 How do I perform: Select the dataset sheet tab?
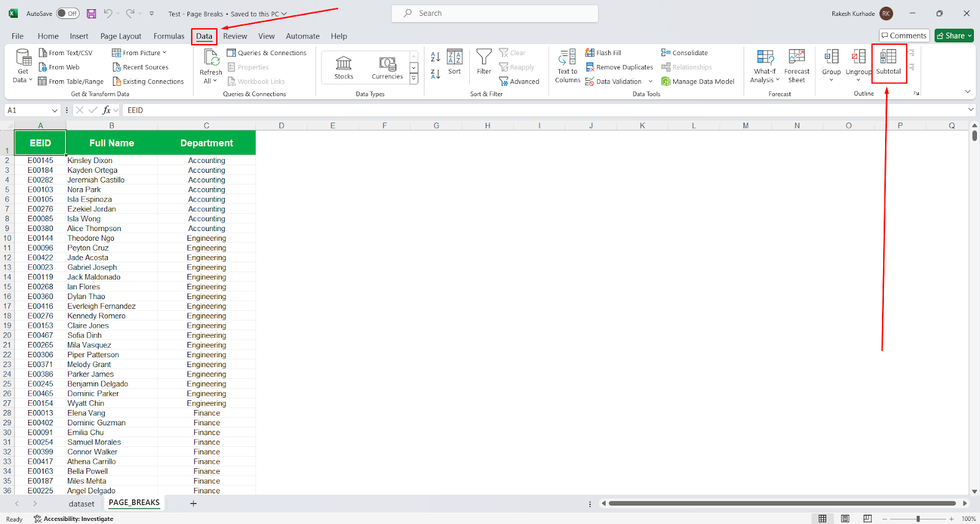[x=81, y=504]
